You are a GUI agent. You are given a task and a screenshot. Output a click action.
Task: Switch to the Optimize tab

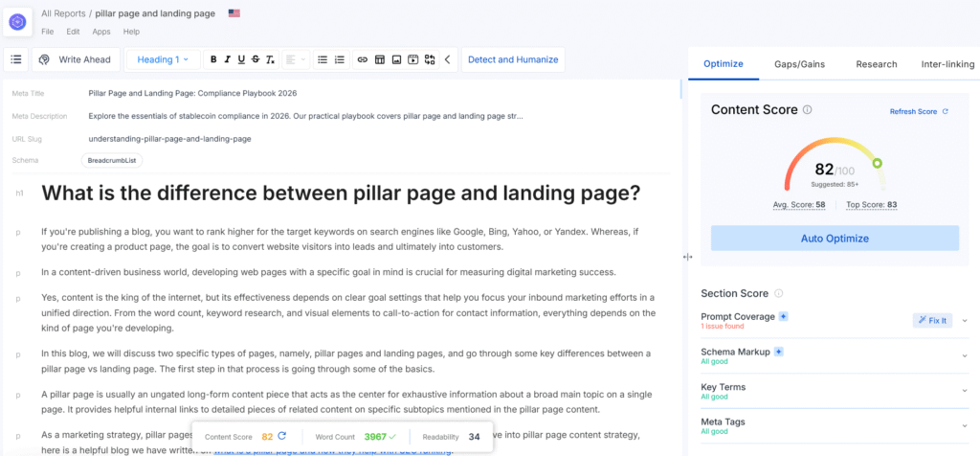click(724, 64)
